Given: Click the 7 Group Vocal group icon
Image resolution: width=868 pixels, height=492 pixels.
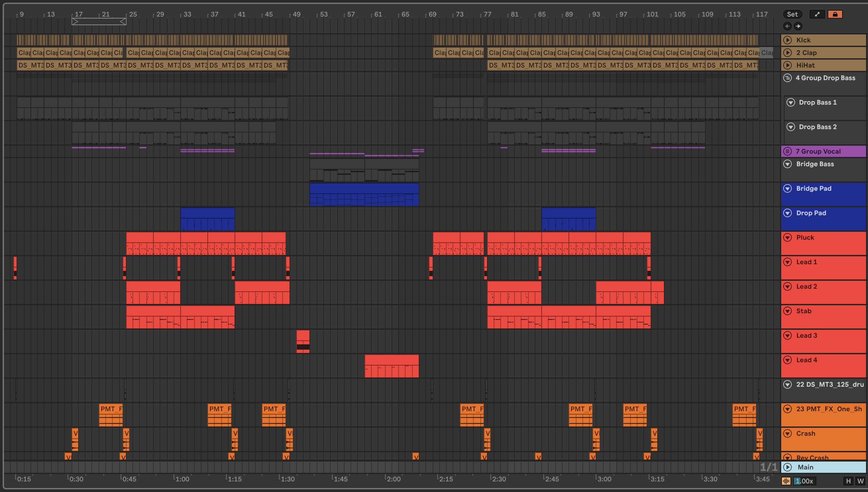Looking at the screenshot, I should point(787,151).
